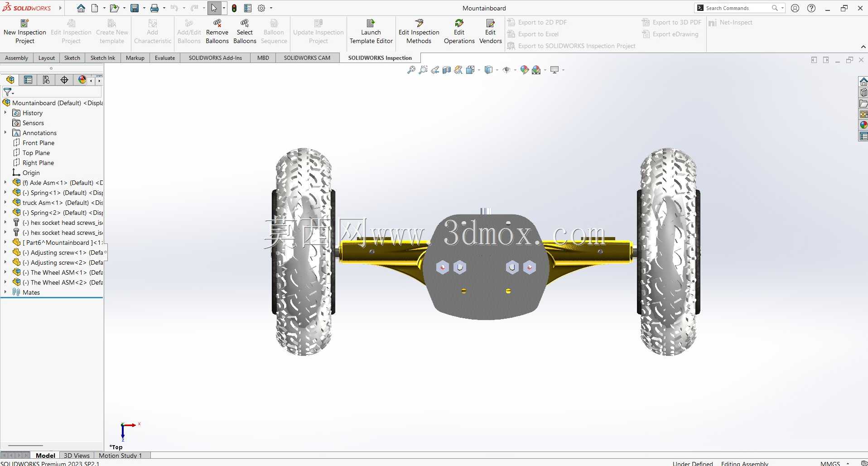Click MMGS units in the status bar
Screen dimensions: 868x466
click(x=830, y=463)
